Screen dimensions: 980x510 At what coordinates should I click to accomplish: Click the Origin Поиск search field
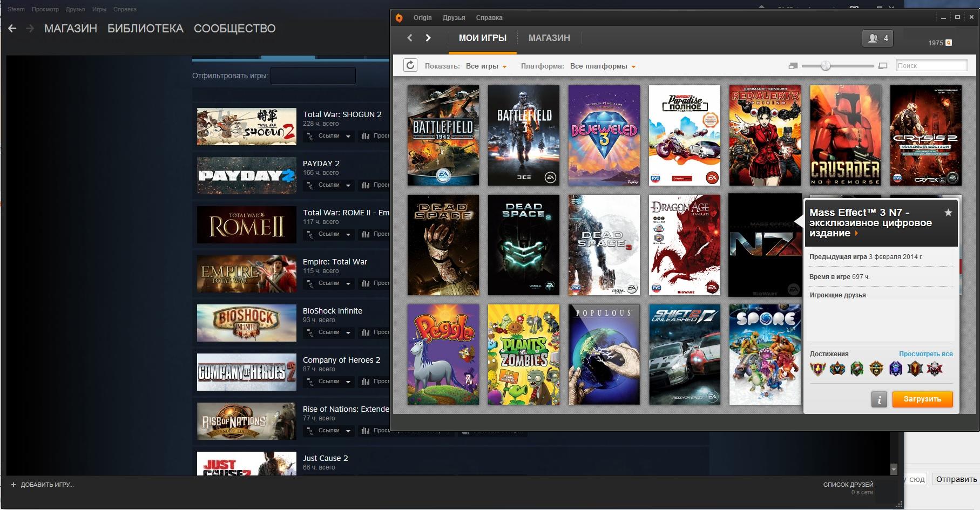click(931, 66)
